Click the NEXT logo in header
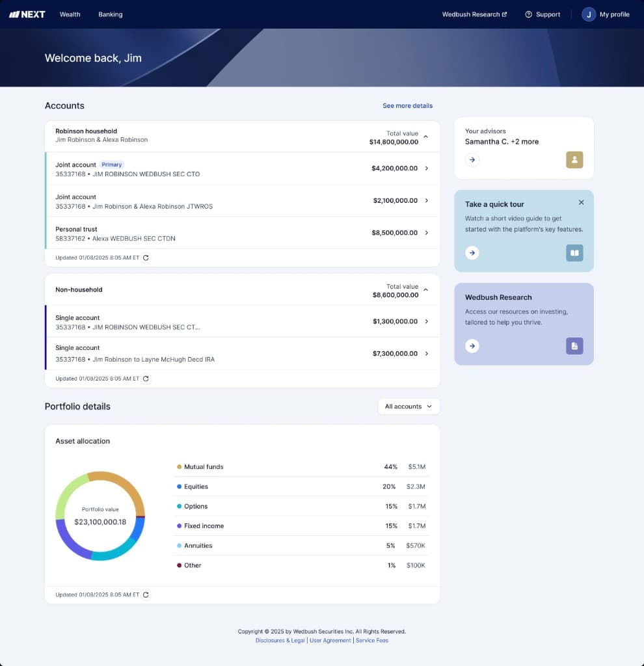 coord(27,14)
